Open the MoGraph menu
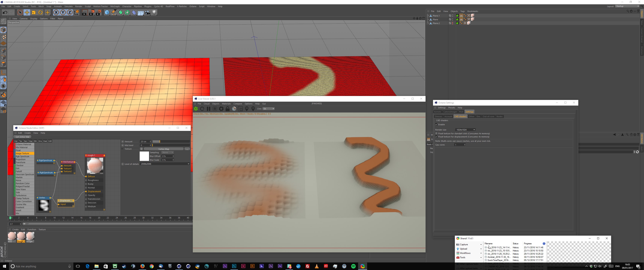Viewport: 644px width, 270px height. (115, 7)
